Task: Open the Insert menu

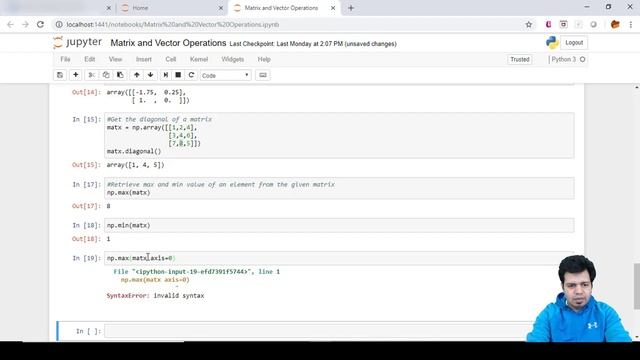Action: (x=144, y=59)
